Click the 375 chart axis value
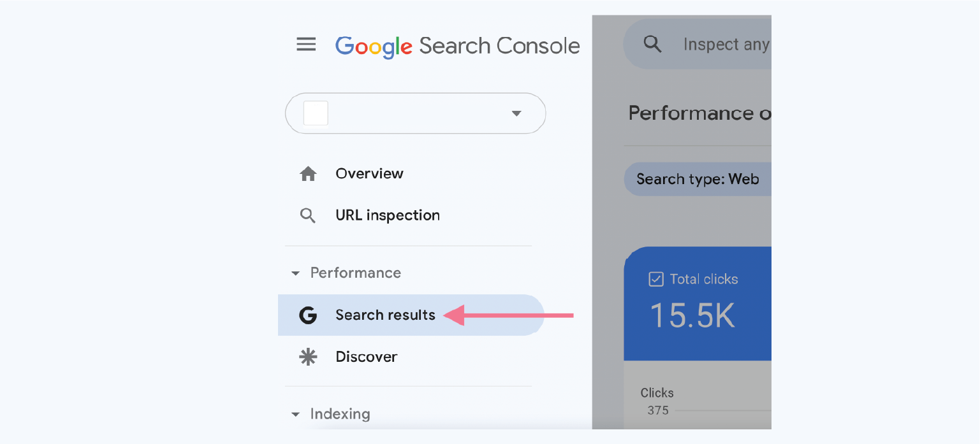 [658, 410]
